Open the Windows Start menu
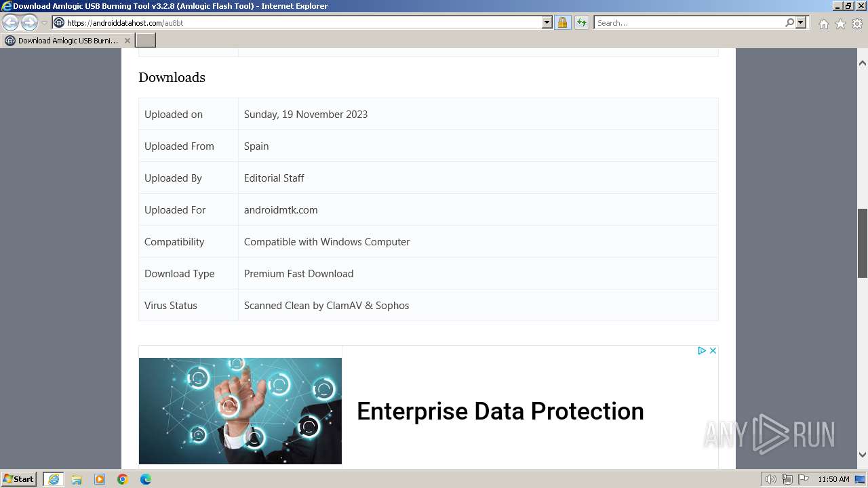Screen dimensions: 868x488 click(19, 479)
